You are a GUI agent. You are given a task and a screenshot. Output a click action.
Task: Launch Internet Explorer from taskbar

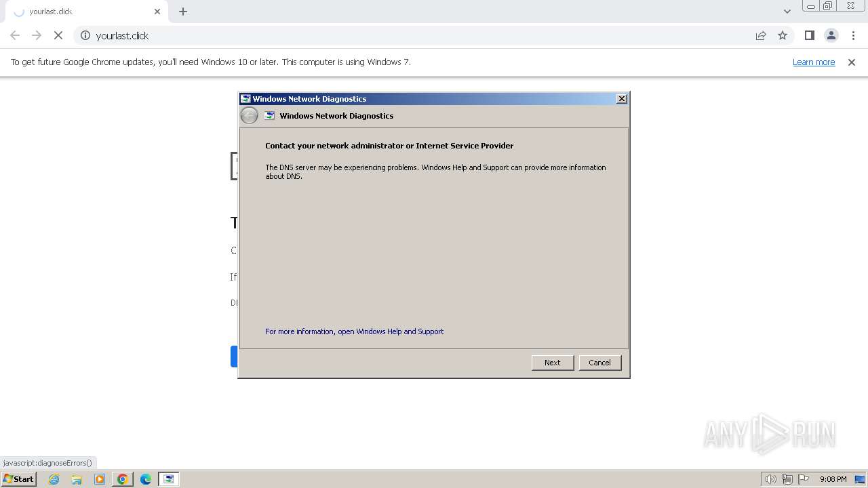[x=54, y=479]
